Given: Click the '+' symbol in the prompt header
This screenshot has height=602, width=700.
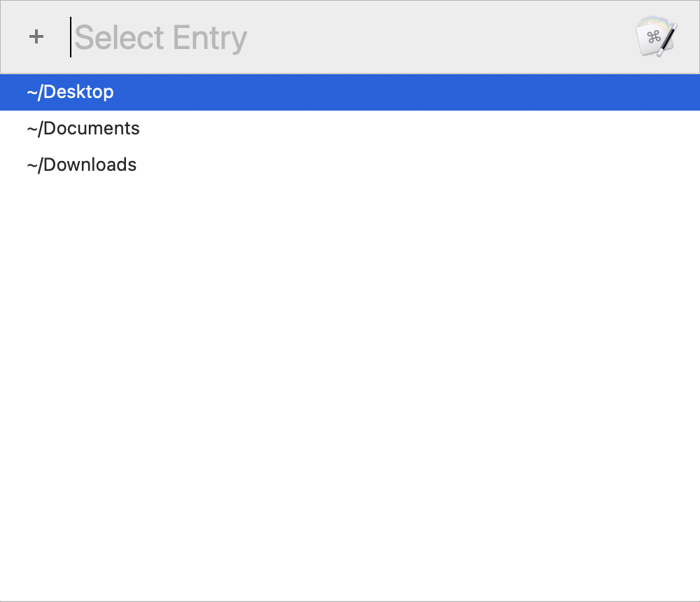Looking at the screenshot, I should (x=36, y=36).
